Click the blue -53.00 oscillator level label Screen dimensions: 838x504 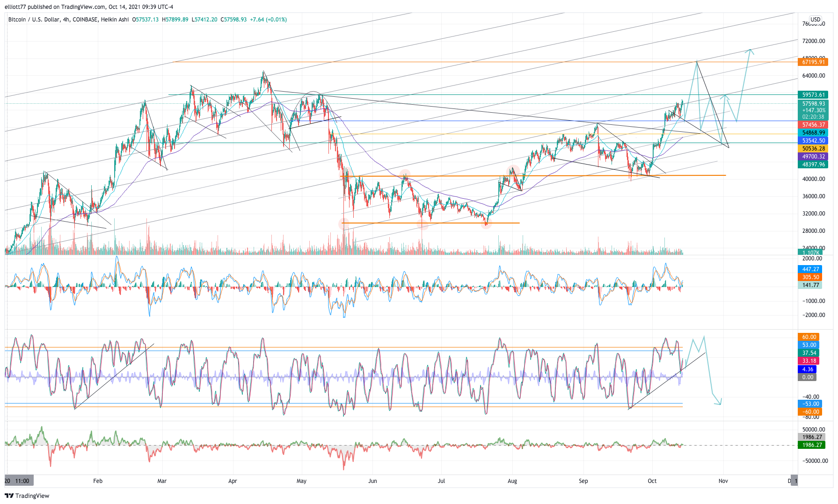pos(810,404)
